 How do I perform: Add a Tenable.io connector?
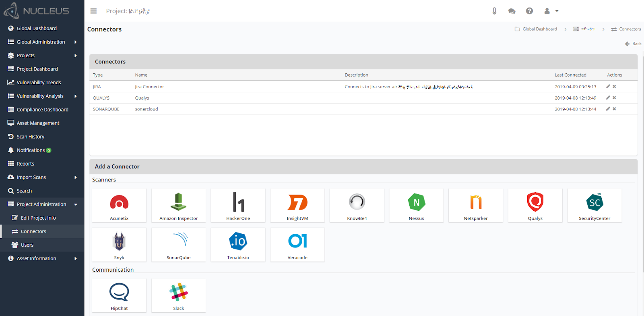point(238,245)
